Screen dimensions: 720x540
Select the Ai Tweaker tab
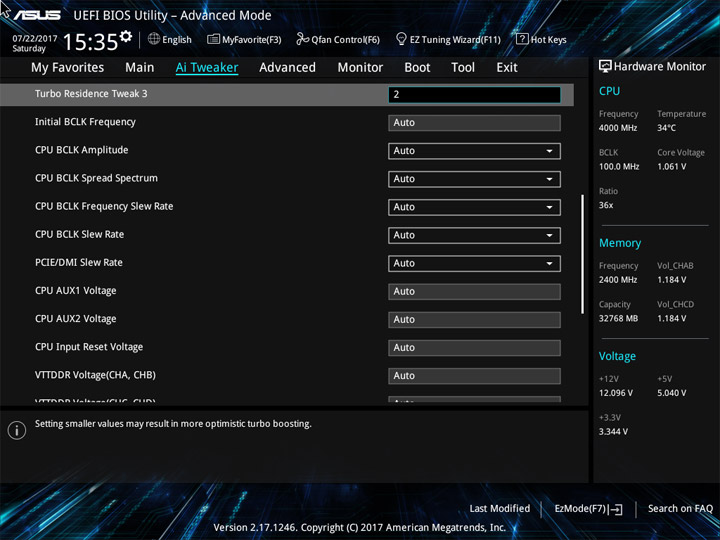click(207, 68)
